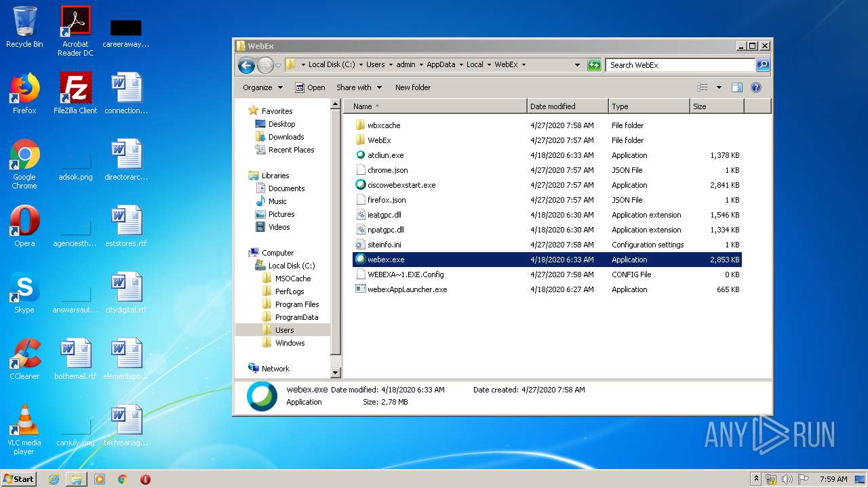Open the Organize dropdown menu
The image size is (868, 488).
click(262, 87)
